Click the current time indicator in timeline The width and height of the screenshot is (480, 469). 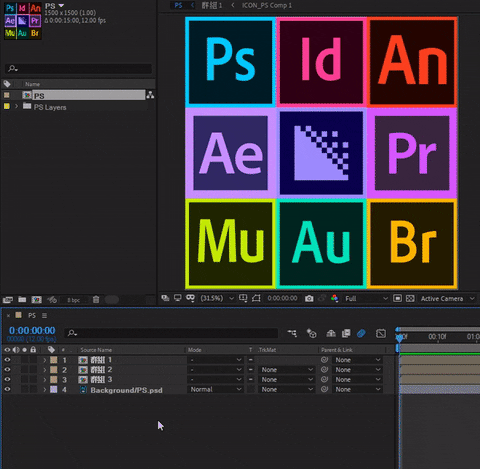(399, 338)
